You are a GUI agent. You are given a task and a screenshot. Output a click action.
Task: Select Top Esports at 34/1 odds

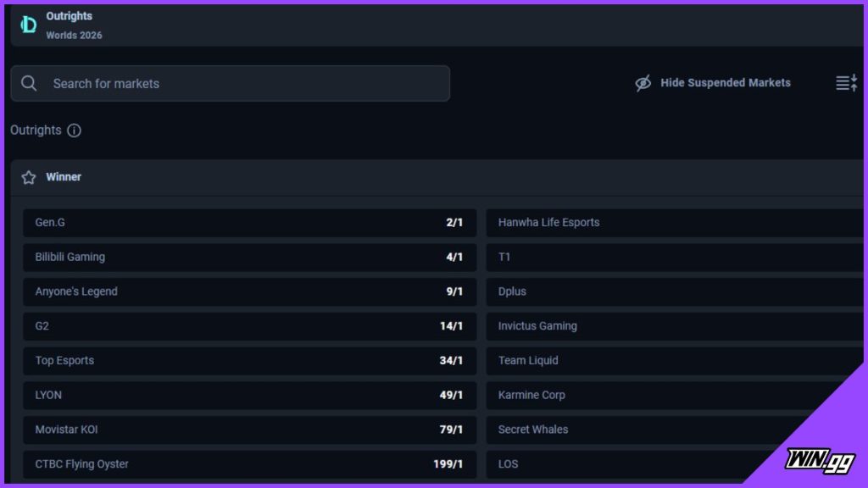250,361
